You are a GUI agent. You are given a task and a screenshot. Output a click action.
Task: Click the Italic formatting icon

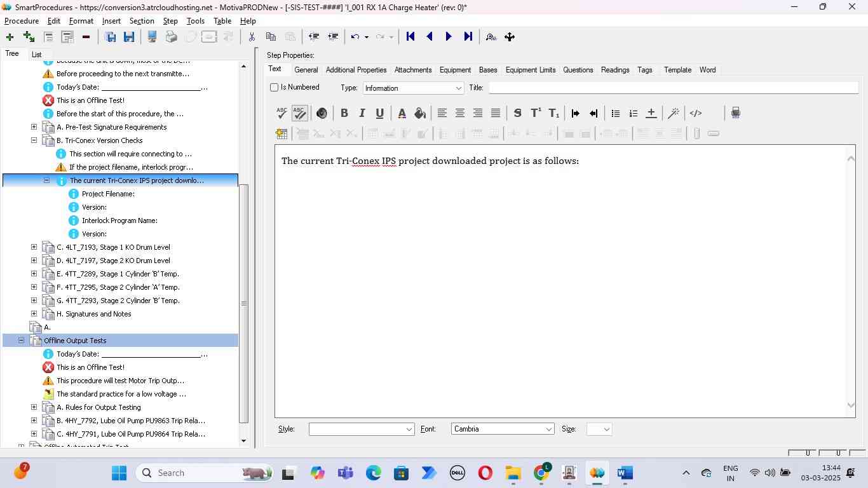point(362,113)
